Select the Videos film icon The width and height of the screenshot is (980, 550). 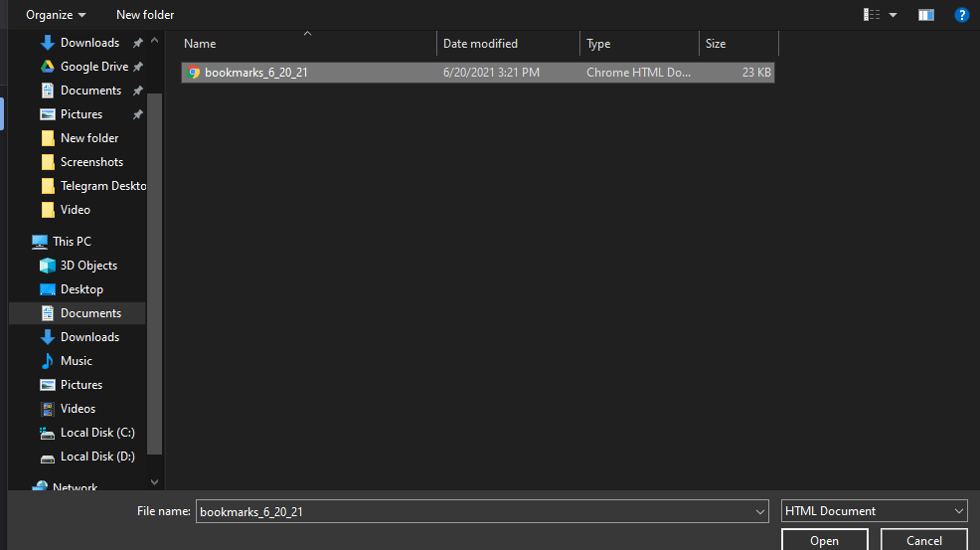click(48, 409)
